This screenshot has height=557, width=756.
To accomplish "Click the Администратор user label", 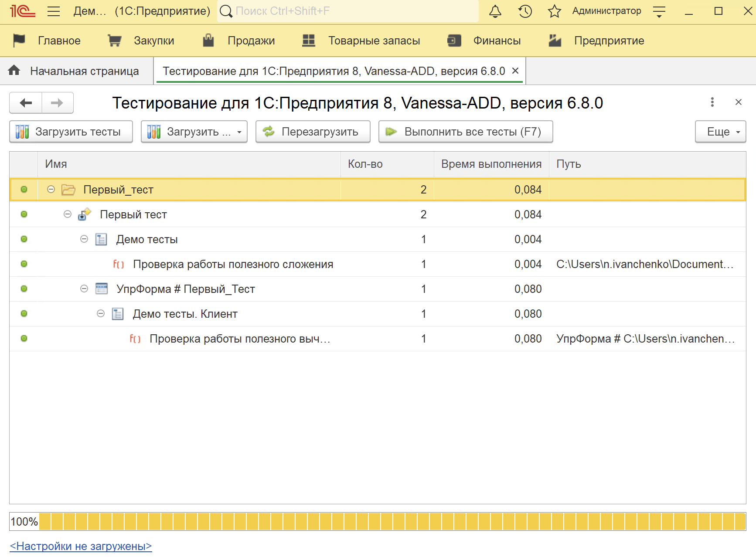I will pos(606,11).
